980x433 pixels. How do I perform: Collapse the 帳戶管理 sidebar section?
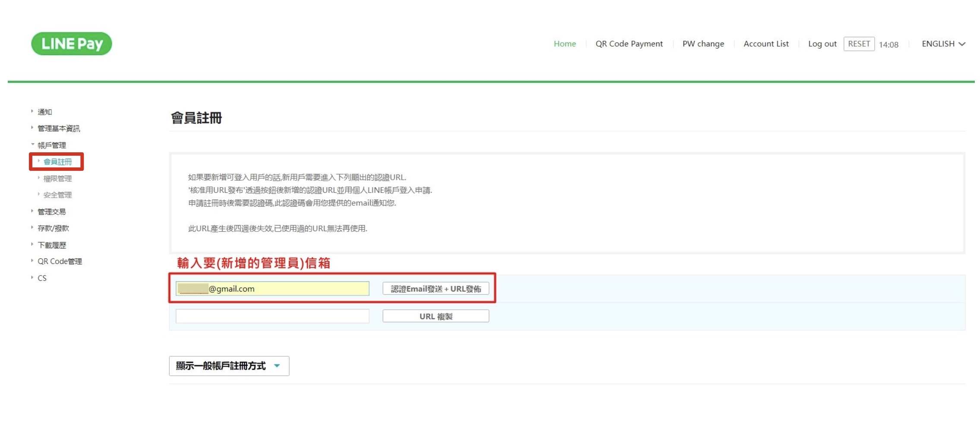click(51, 145)
